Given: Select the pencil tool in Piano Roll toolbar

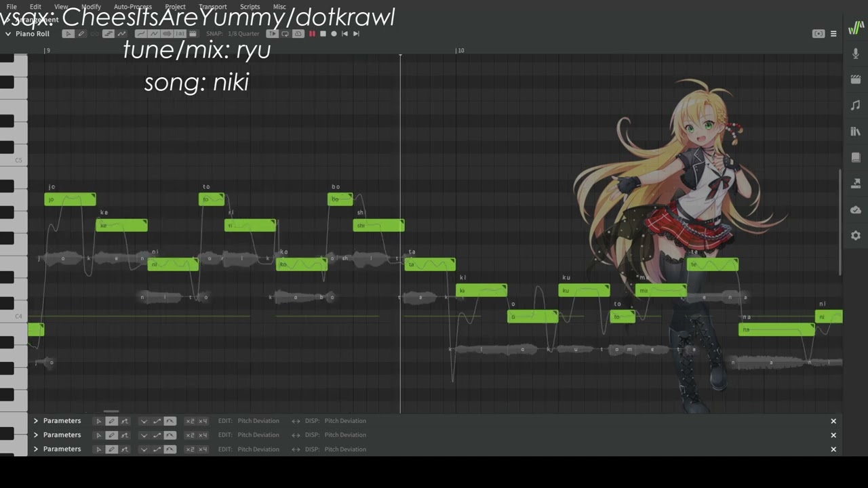Looking at the screenshot, I should (x=81, y=34).
